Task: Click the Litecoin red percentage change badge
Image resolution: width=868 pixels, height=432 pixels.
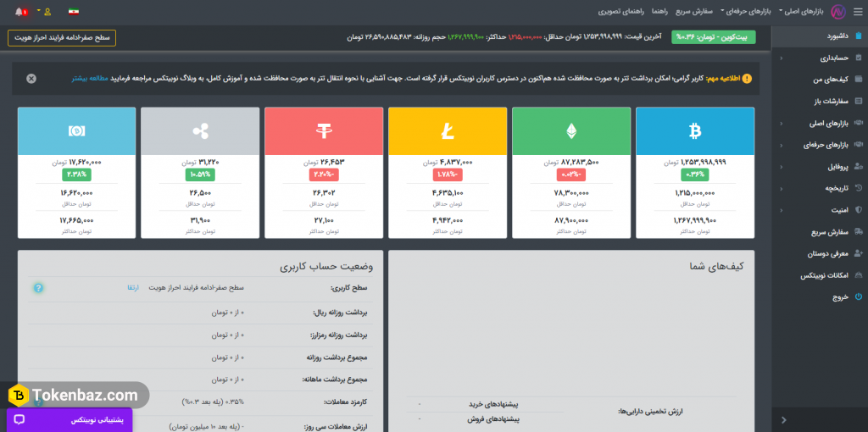Action: click(x=448, y=174)
